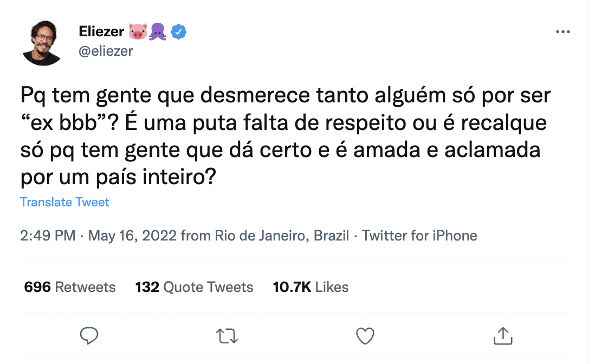Click the Twitter for iPhone source link

(x=419, y=236)
